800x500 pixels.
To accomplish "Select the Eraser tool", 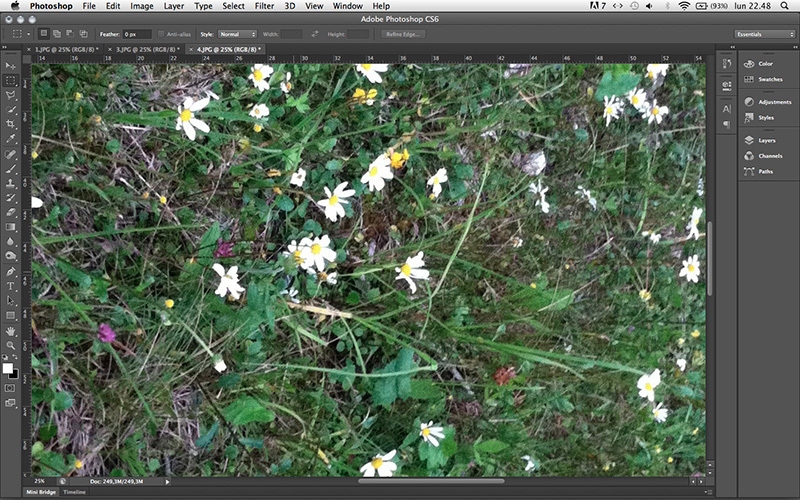I will pyautogui.click(x=10, y=212).
